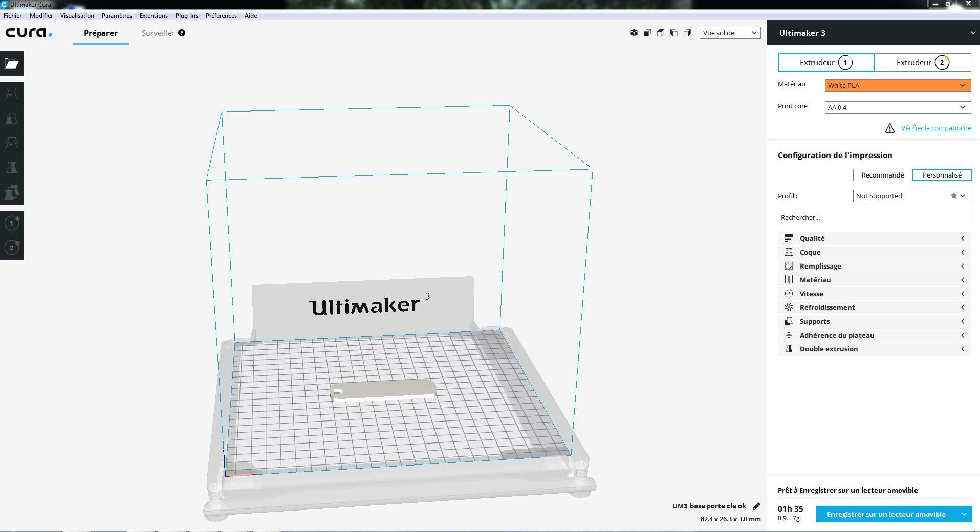This screenshot has height=532, width=980.
Task: Open the Paramètres menu
Action: coord(117,16)
